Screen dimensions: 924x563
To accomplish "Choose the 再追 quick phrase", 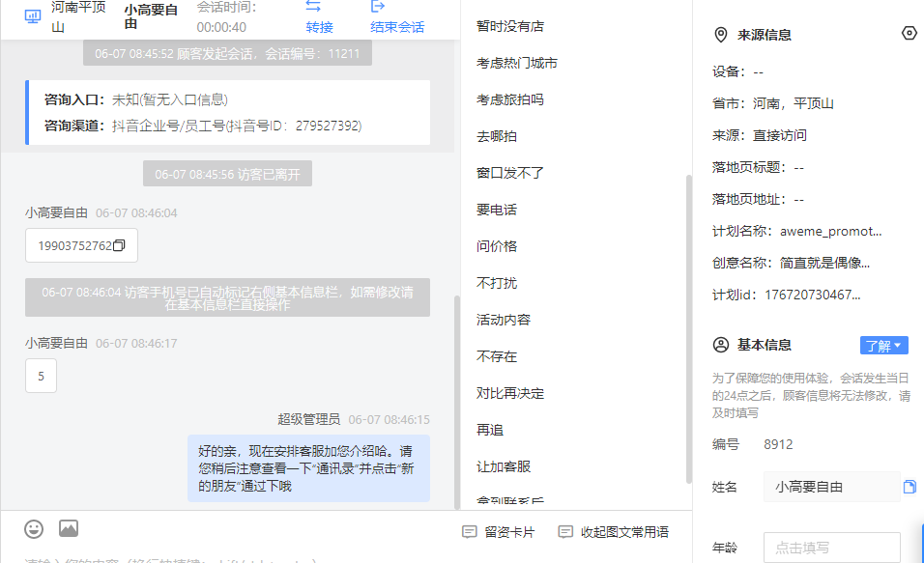I will (x=490, y=430).
